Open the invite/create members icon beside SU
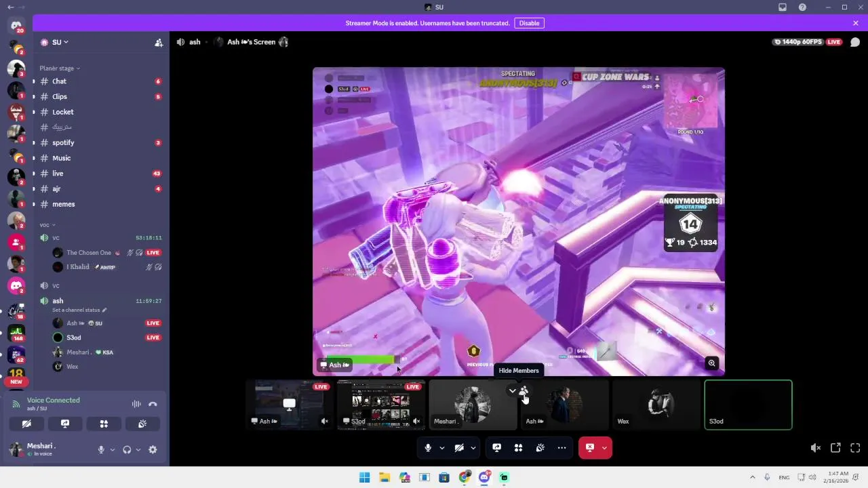868x488 pixels. (159, 42)
